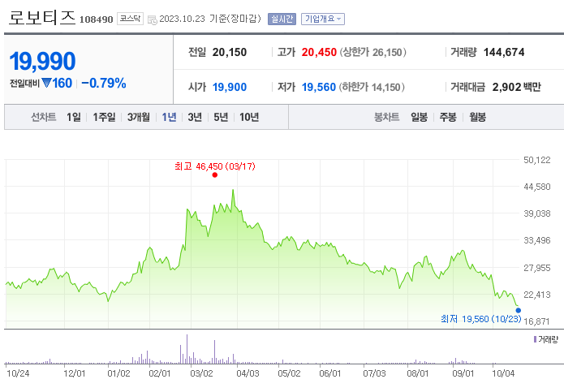Click the 저가 value 19,560
This screenshot has height=392, width=564.
319,87
